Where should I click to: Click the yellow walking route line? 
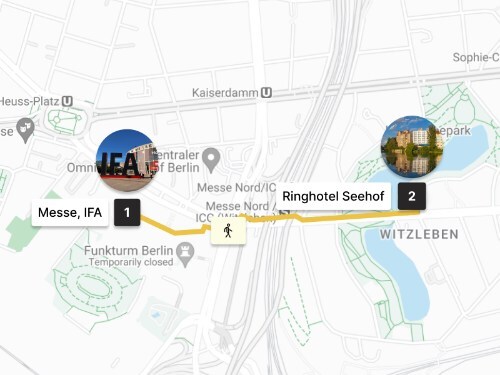pyautogui.click(x=350, y=217)
